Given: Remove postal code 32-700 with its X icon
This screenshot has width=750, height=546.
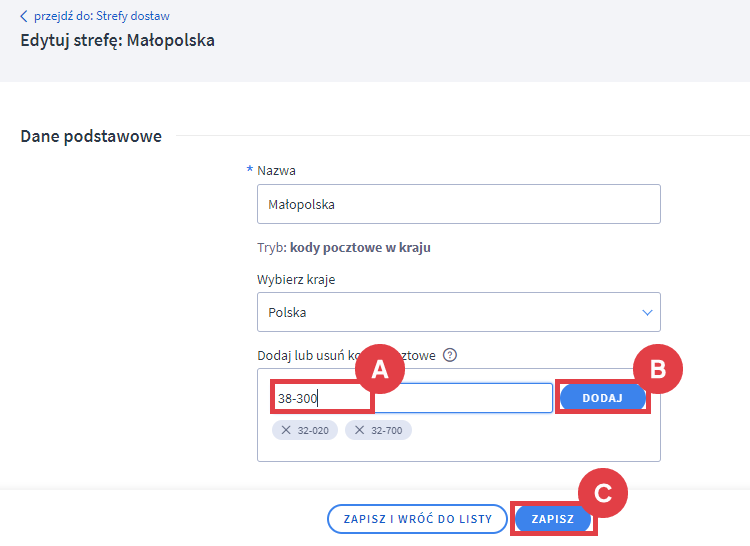Looking at the screenshot, I should [360, 430].
